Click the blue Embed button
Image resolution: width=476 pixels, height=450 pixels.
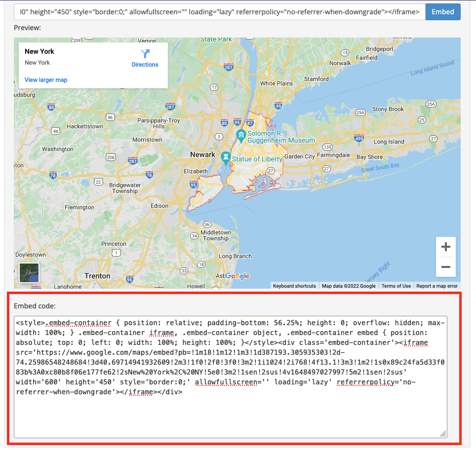(x=442, y=12)
